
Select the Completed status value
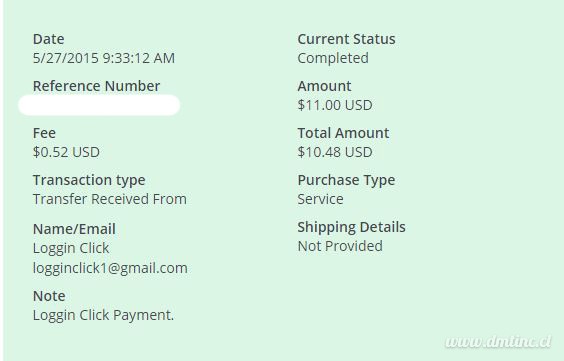pos(333,58)
